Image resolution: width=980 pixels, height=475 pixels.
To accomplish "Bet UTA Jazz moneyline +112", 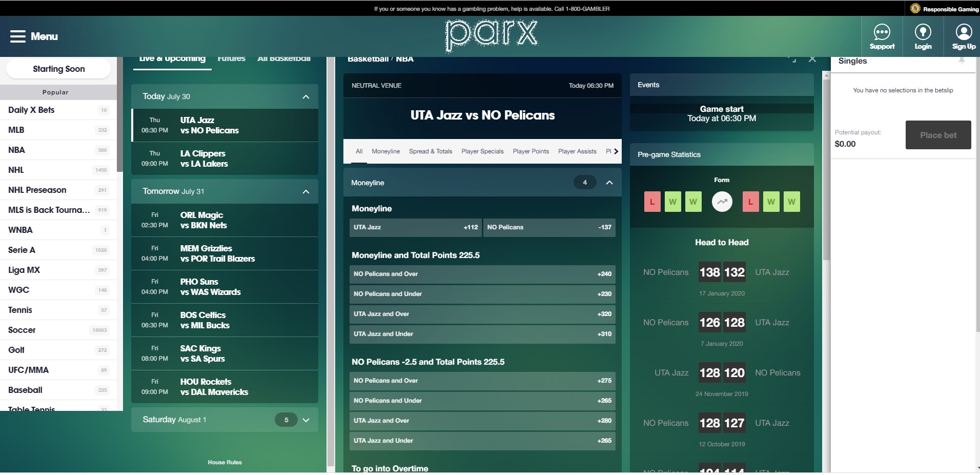I will 416,227.
